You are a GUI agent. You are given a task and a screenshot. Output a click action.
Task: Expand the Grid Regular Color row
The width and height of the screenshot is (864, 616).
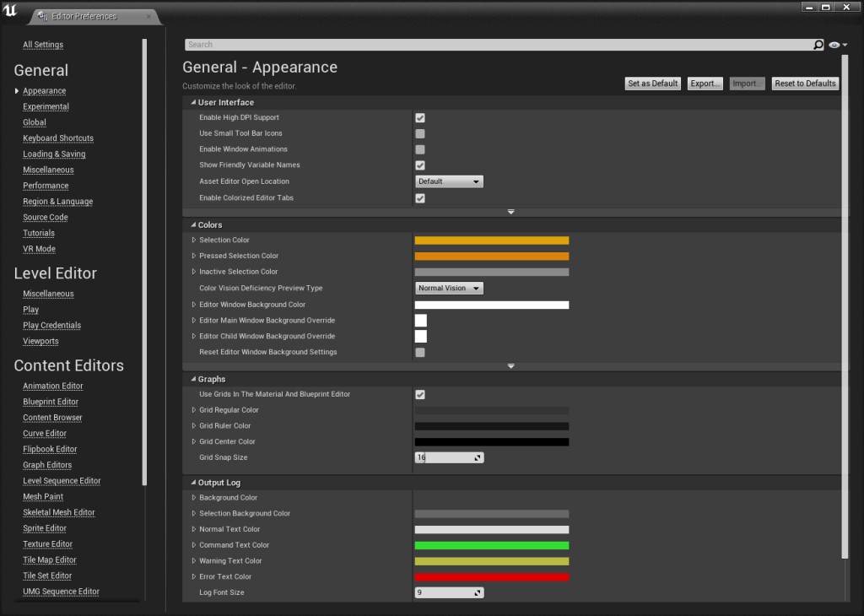click(x=193, y=410)
